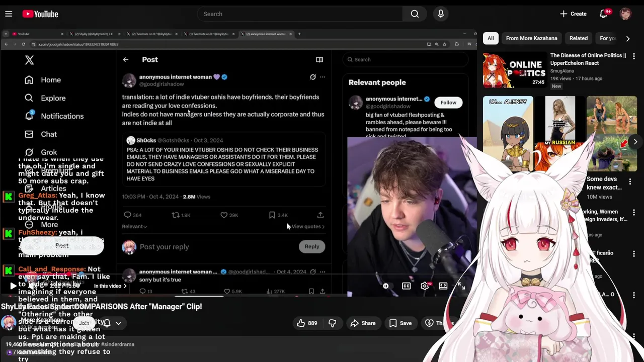Screen dimensions: 644x362
Task: Open the More Kazahana channel avatar
Action: click(9, 323)
